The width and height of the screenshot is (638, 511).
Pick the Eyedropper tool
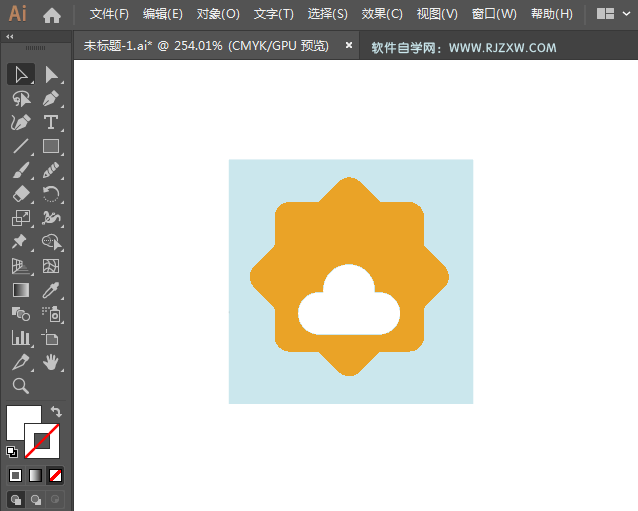[x=51, y=290]
